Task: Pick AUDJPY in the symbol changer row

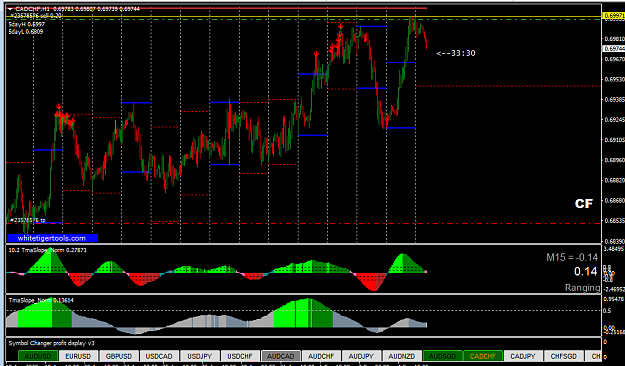Action: [x=362, y=356]
